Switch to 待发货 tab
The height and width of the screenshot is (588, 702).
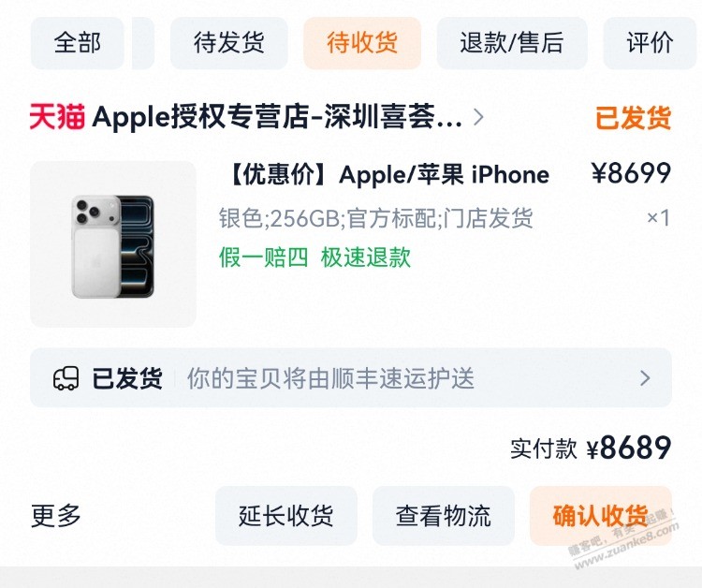pyautogui.click(x=228, y=43)
